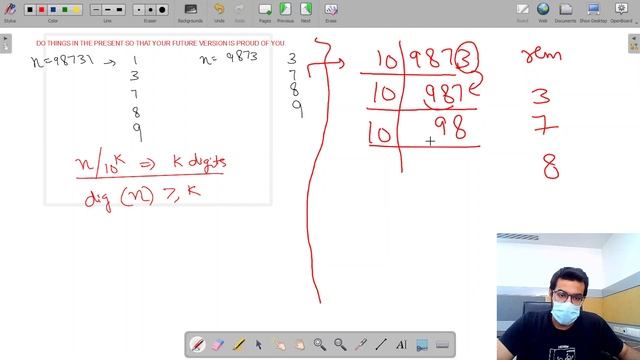
Task: Choose the thick line width
Action: 119,9
